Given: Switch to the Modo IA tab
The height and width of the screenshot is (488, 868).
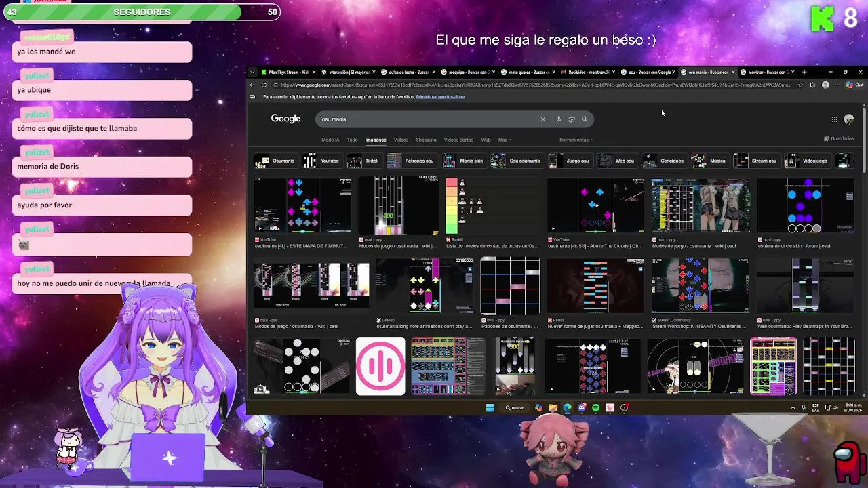Looking at the screenshot, I should point(330,140).
